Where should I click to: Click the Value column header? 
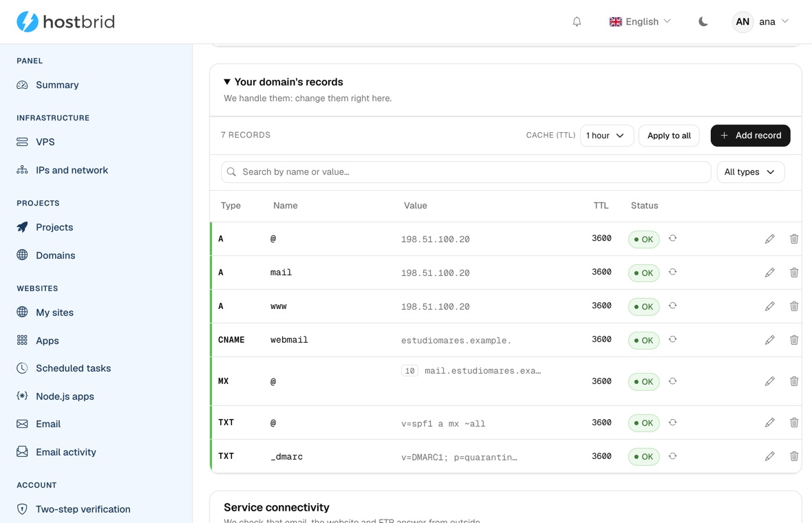pyautogui.click(x=416, y=206)
